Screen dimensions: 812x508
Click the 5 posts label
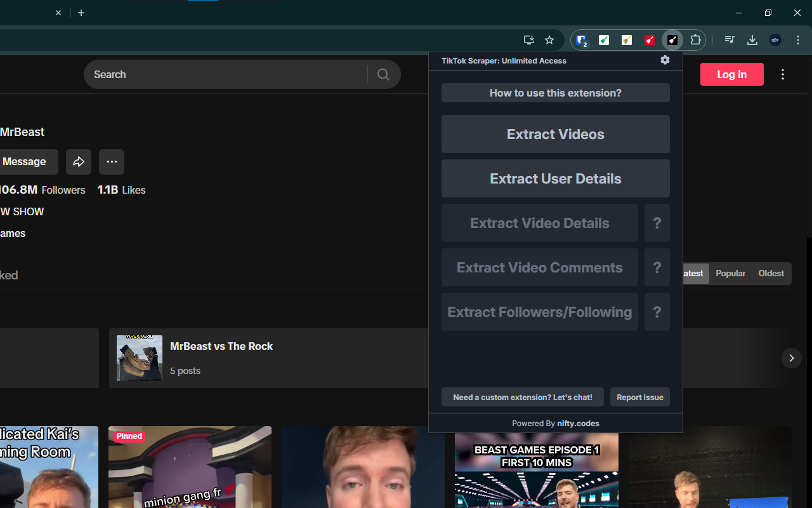(185, 371)
